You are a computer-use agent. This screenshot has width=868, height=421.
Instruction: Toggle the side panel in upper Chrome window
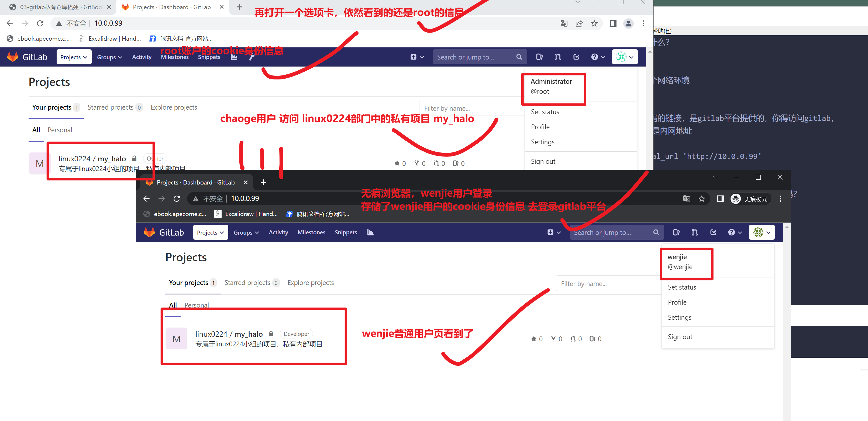613,23
